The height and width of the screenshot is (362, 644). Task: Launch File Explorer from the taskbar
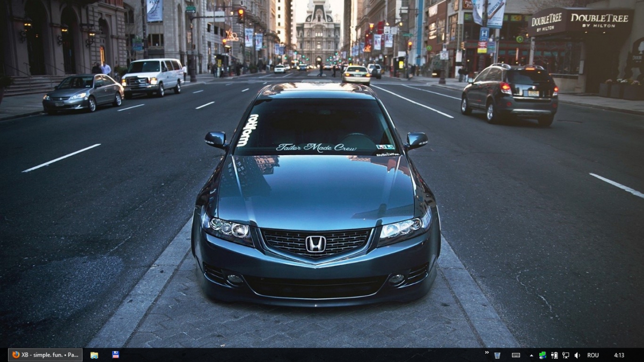(94, 355)
